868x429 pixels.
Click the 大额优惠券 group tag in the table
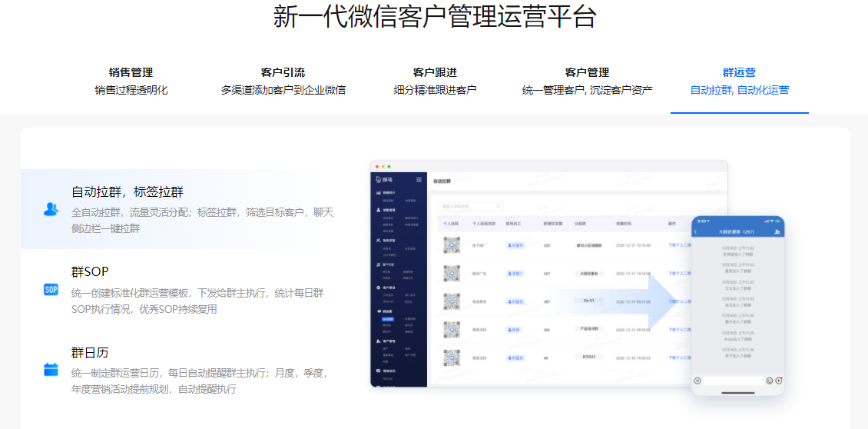pyautogui.click(x=589, y=273)
